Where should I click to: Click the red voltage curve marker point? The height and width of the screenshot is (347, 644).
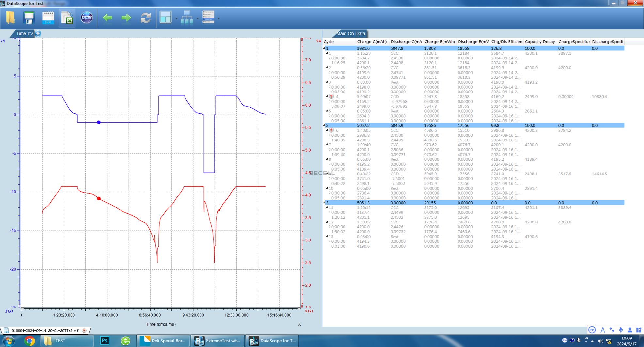[x=99, y=198]
